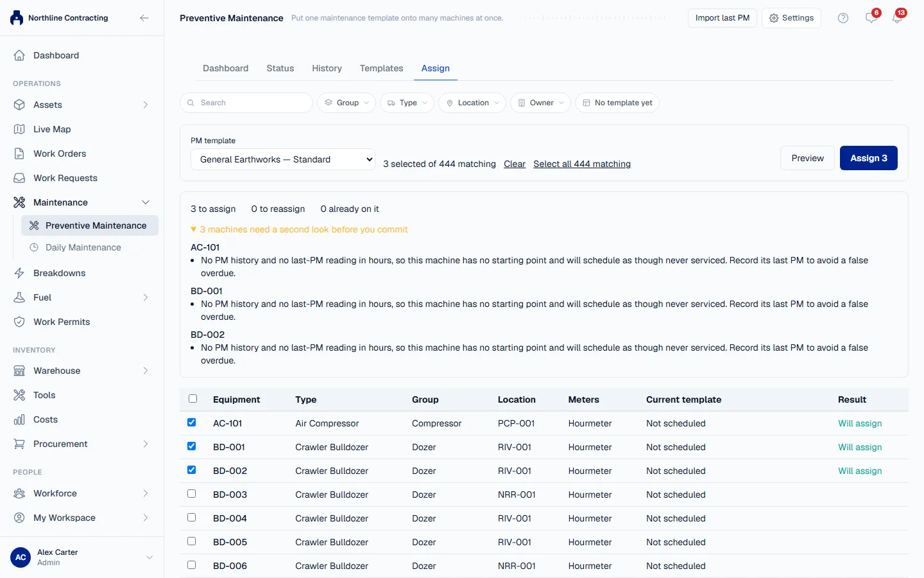
Task: Click the Assign 3 button
Action: coord(869,158)
